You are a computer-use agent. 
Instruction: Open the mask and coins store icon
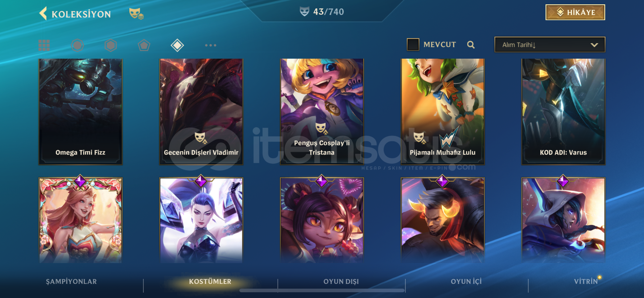pyautogui.click(x=136, y=14)
